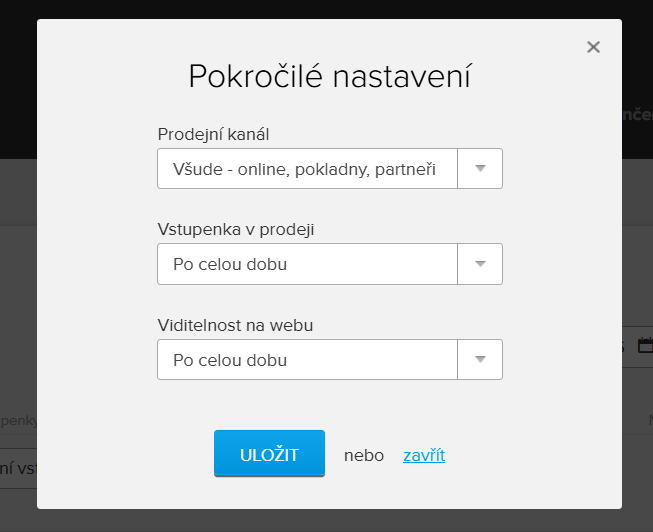Click the dark header area above the dialog
653x532 pixels.
(300, 9)
